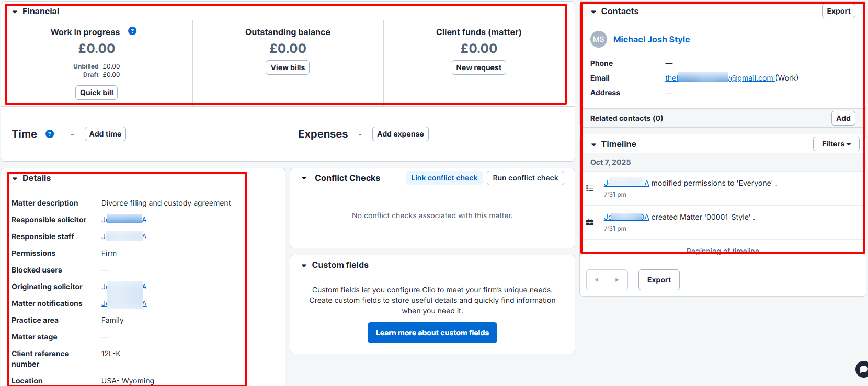Open the chat bubble widget

[x=862, y=369]
